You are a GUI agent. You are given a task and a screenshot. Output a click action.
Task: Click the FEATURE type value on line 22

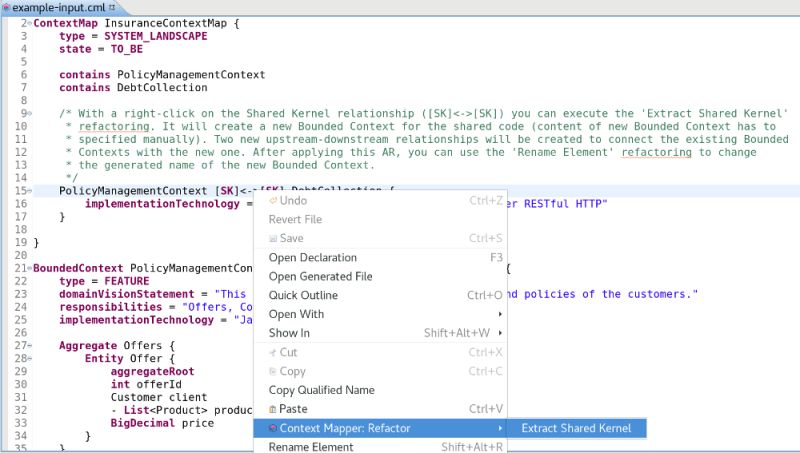click(x=127, y=281)
